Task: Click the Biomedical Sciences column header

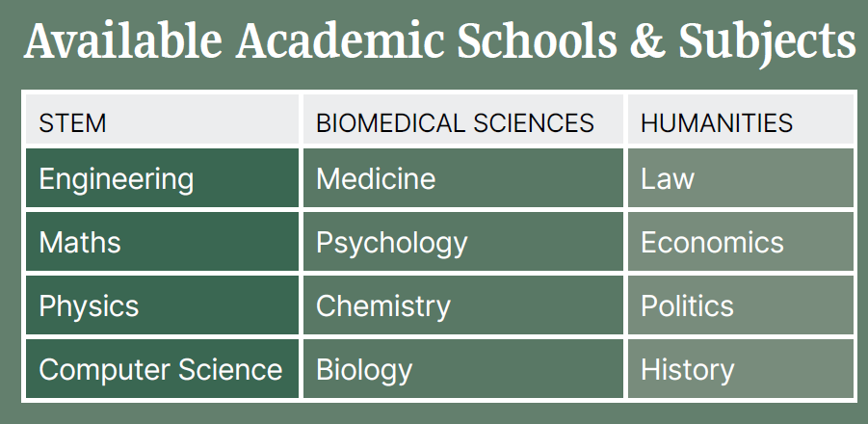Action: pyautogui.click(x=463, y=119)
